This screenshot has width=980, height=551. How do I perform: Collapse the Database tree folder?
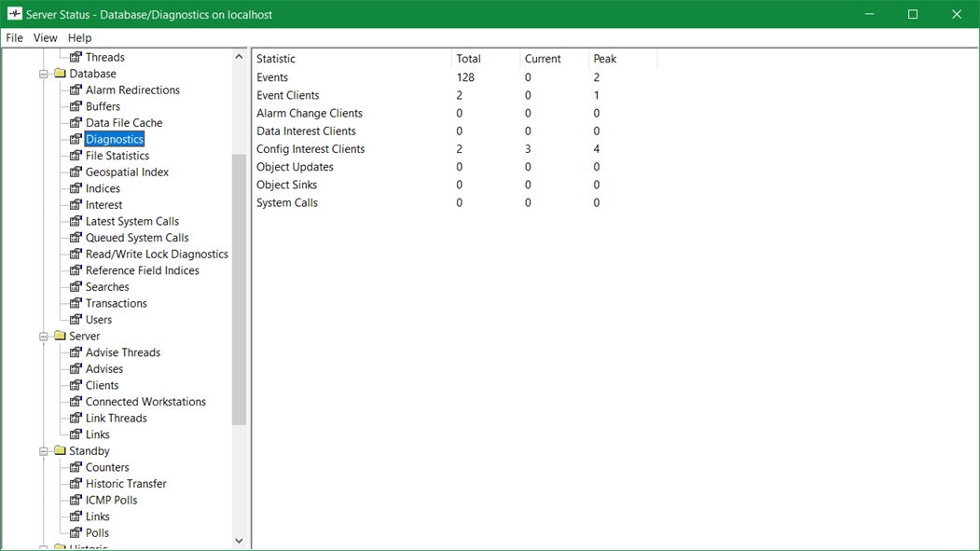[44, 75]
